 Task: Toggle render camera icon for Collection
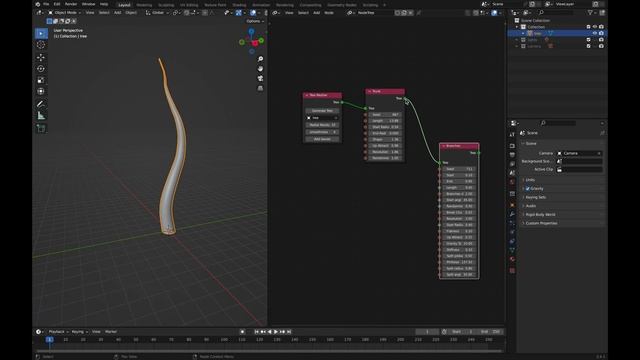[x=601, y=27]
